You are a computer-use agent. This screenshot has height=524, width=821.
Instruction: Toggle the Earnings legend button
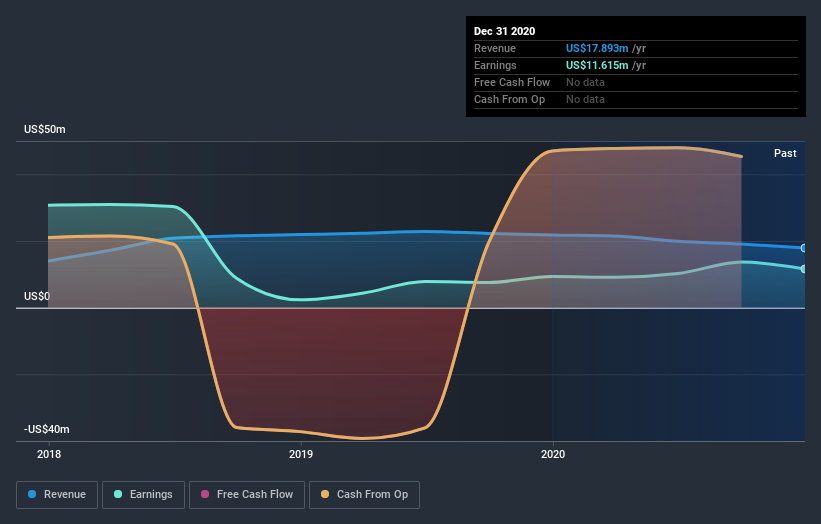pos(143,494)
